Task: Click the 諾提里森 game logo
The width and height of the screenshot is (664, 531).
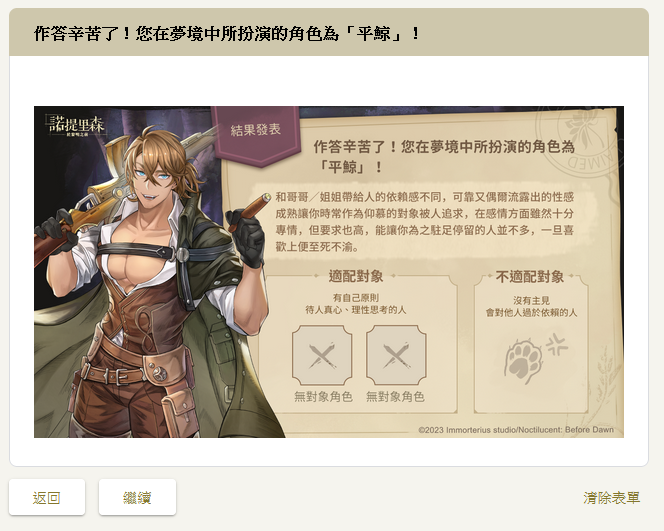Action: tap(76, 124)
